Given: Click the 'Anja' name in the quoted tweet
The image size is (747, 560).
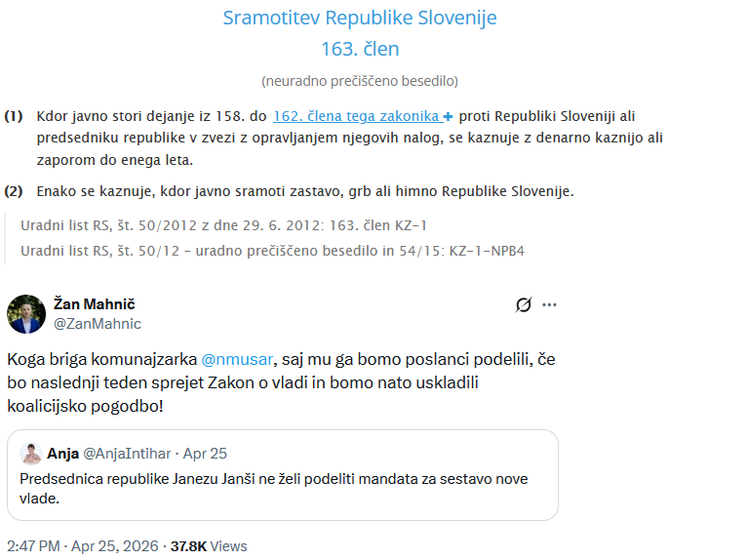Looking at the screenshot, I should [63, 454].
